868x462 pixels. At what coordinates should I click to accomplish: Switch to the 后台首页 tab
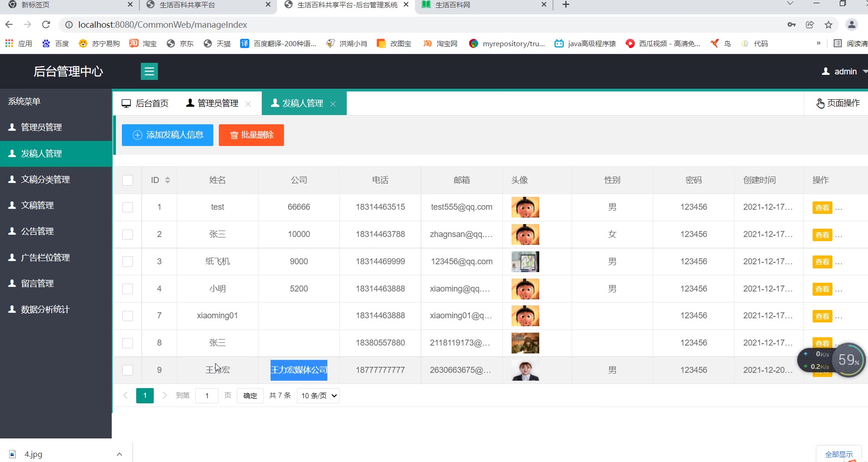tap(145, 103)
